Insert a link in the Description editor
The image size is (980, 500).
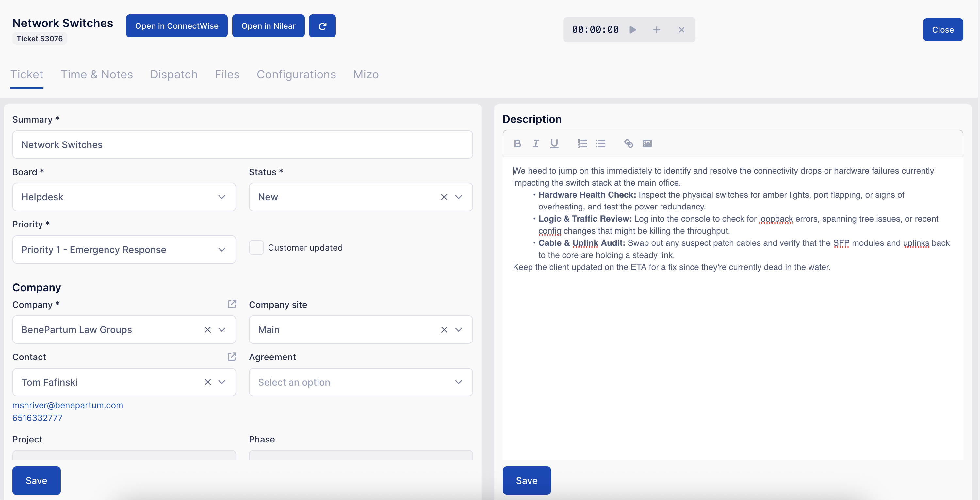tap(629, 143)
